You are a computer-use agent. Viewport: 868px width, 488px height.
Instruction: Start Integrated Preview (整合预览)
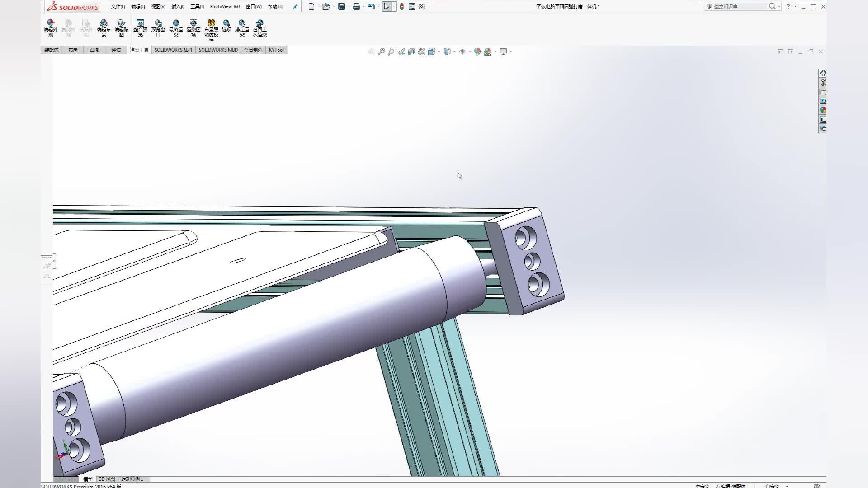[x=140, y=28]
